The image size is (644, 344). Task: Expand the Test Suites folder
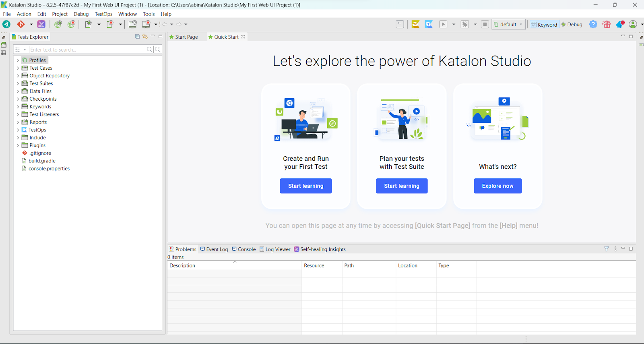pyautogui.click(x=18, y=83)
